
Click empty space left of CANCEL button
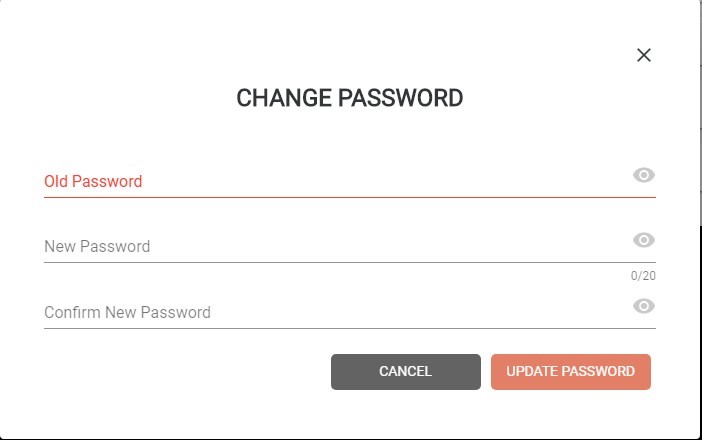coord(179,372)
